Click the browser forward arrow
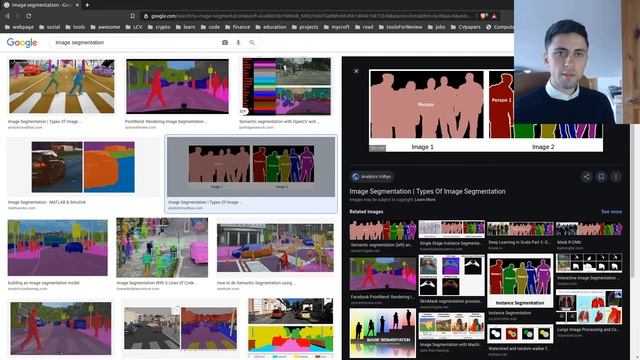 (18, 16)
